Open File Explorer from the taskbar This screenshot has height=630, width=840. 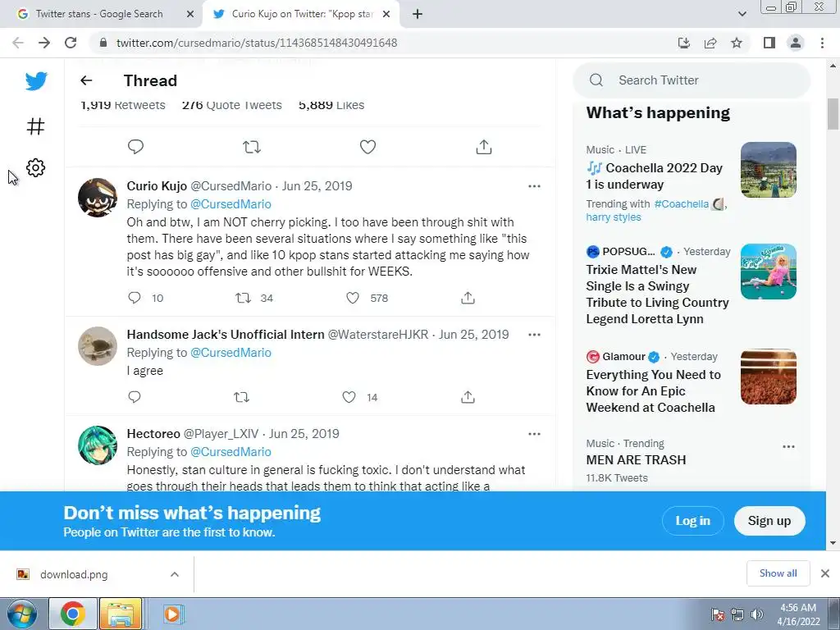click(121, 614)
